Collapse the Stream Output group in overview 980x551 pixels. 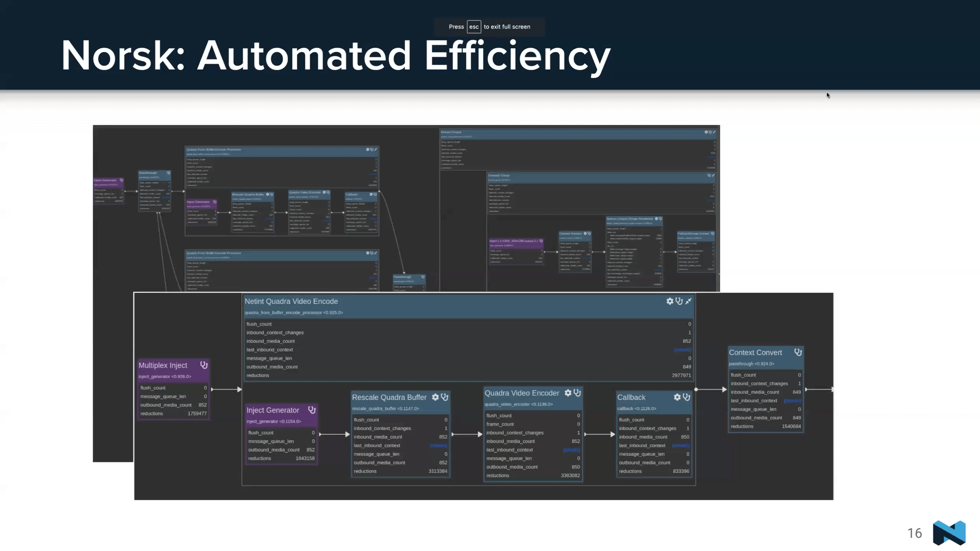(714, 132)
